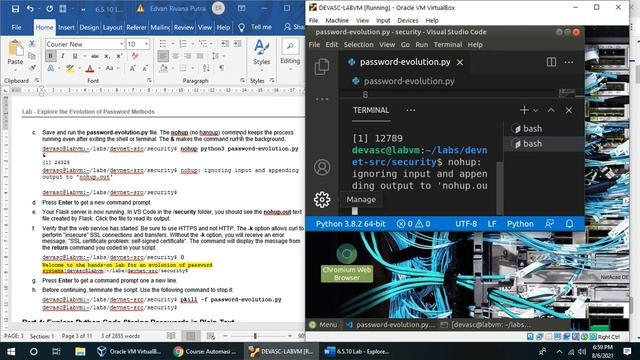Cut selection with the scissors icon
640x360 pixels.
click(32, 44)
